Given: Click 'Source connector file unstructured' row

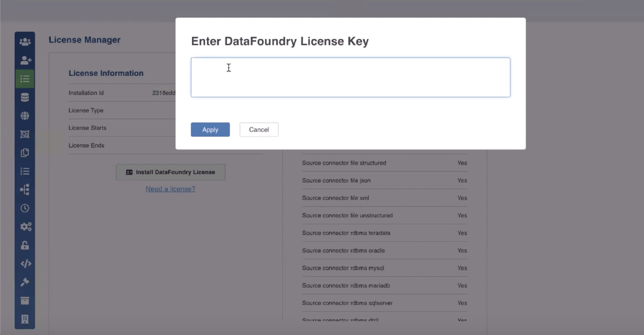Looking at the screenshot, I should (385, 215).
